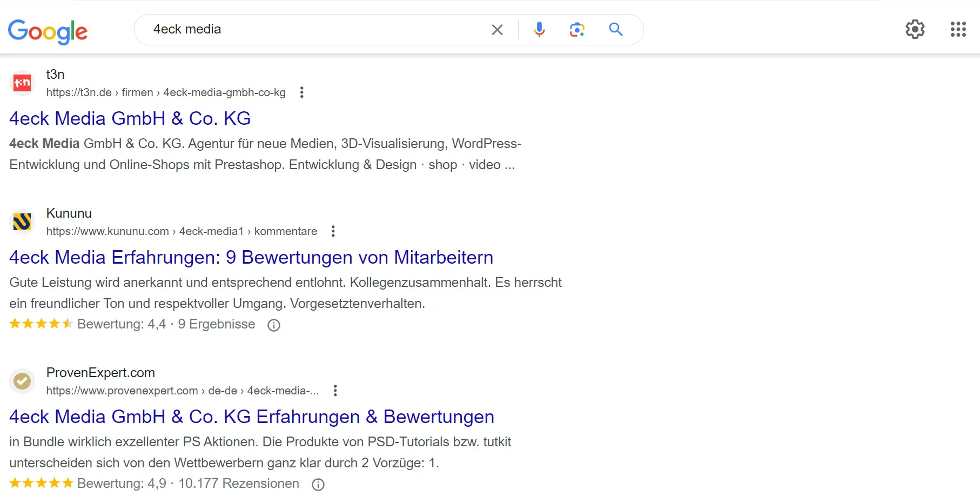Open the three-dot menu for t3n result
Viewport: 980px width, 503px height.
coord(302,92)
